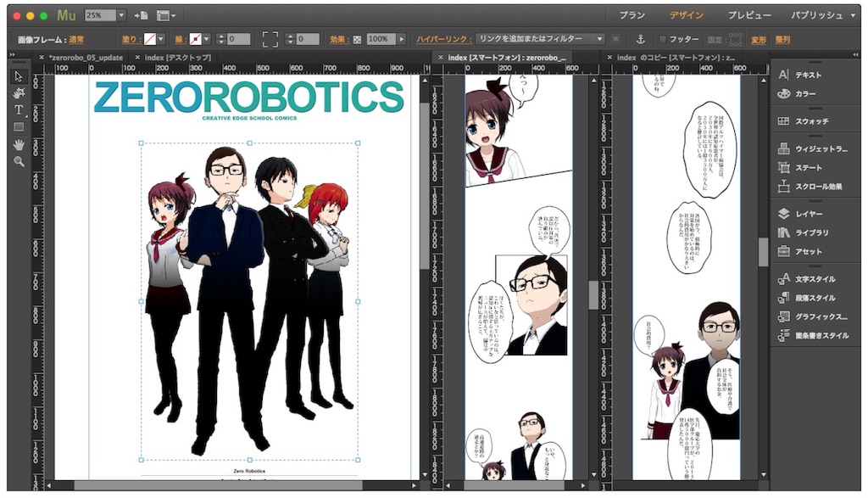Click the opacity 100% field

pos(381,39)
